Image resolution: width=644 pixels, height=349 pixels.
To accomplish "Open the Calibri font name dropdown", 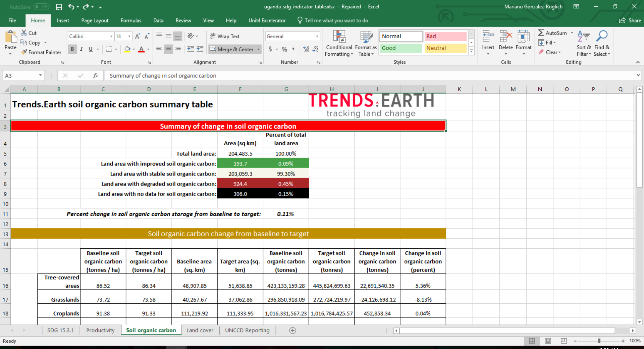I will (111, 36).
